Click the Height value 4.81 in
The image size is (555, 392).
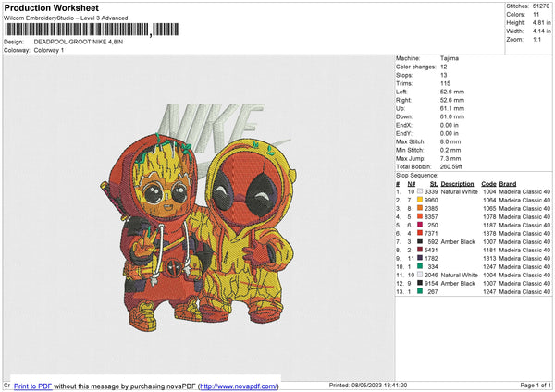(x=541, y=22)
